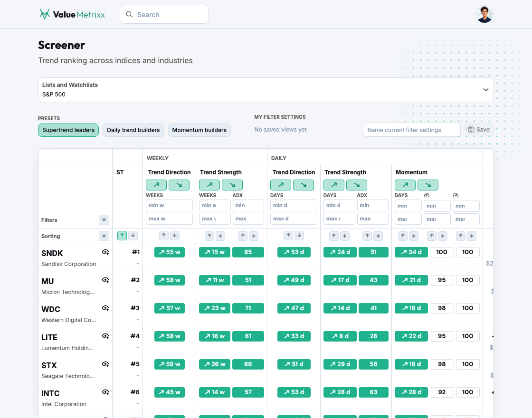Add MU to watchlist via eye icon

coord(105,280)
